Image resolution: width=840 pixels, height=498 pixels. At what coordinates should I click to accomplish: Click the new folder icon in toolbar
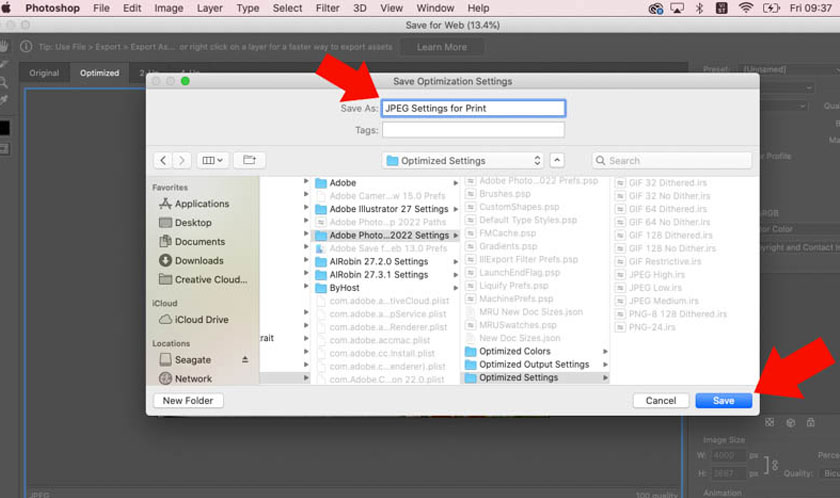coord(249,160)
